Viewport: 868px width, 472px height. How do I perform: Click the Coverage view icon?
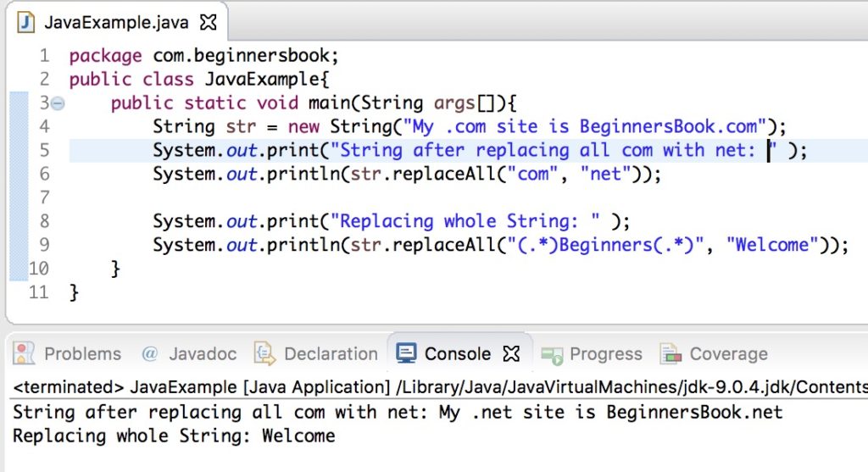click(x=671, y=353)
